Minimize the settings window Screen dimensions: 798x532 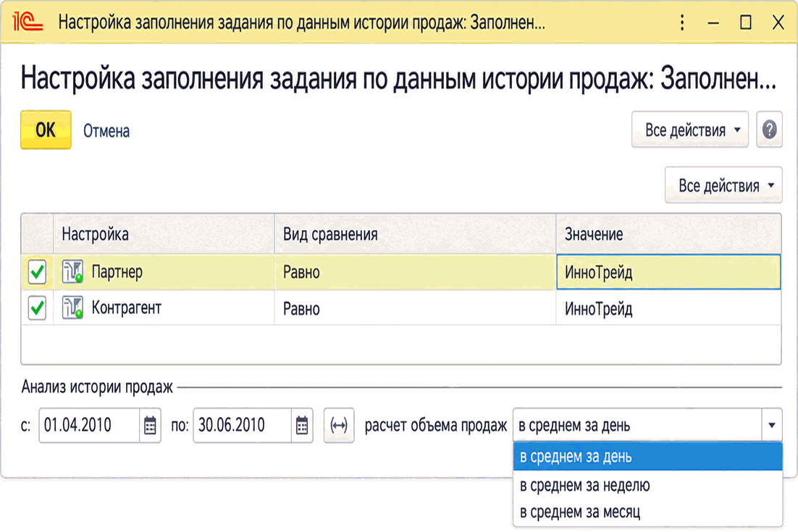pos(713,22)
